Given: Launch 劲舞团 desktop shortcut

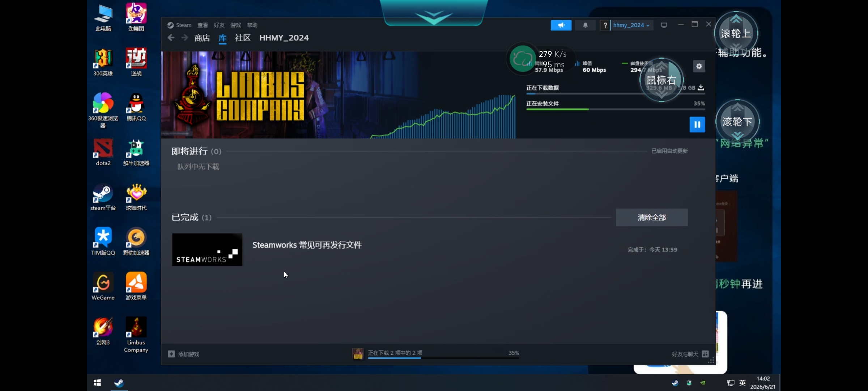Looking at the screenshot, I should pyautogui.click(x=136, y=18).
